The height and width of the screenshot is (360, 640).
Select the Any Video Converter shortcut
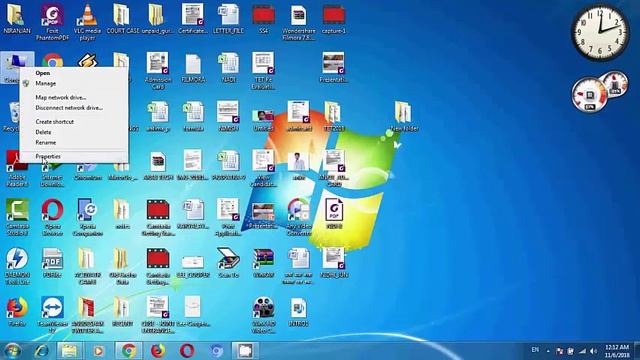tap(298, 217)
